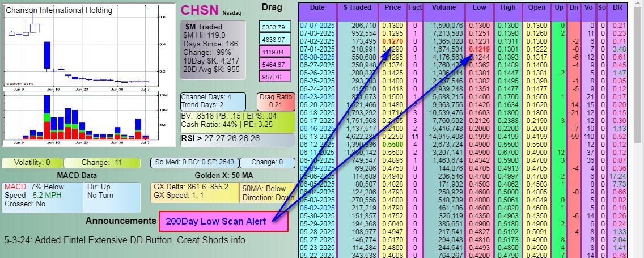Click the 50MA Below Direction box

pyautogui.click(x=268, y=192)
